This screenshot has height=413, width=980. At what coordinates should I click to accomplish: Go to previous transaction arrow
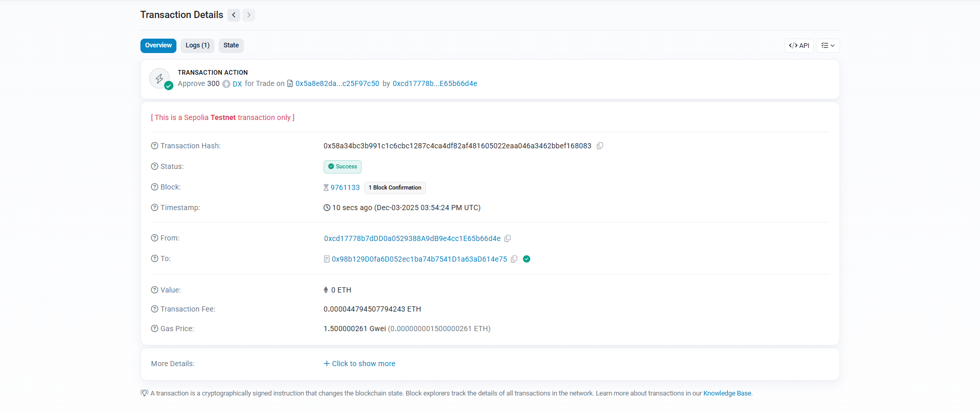click(234, 15)
